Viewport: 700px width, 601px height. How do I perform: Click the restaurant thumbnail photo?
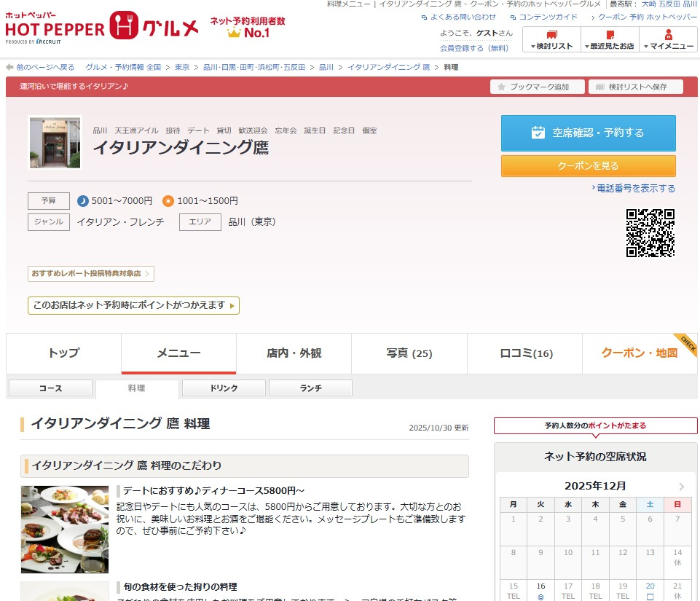click(x=55, y=142)
